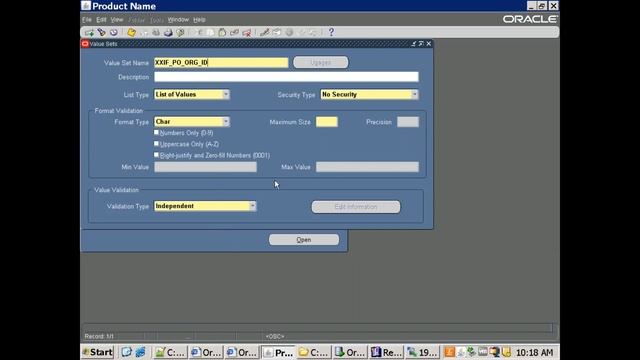Click the 10:18 AM taskbar clock
The image size is (640, 360).
534,352
